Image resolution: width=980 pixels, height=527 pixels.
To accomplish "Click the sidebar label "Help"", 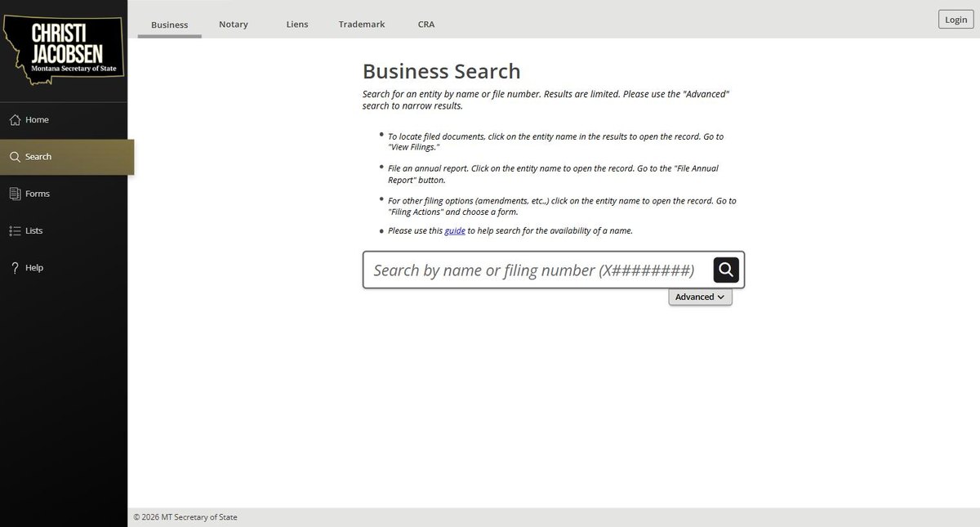I will [34, 268].
